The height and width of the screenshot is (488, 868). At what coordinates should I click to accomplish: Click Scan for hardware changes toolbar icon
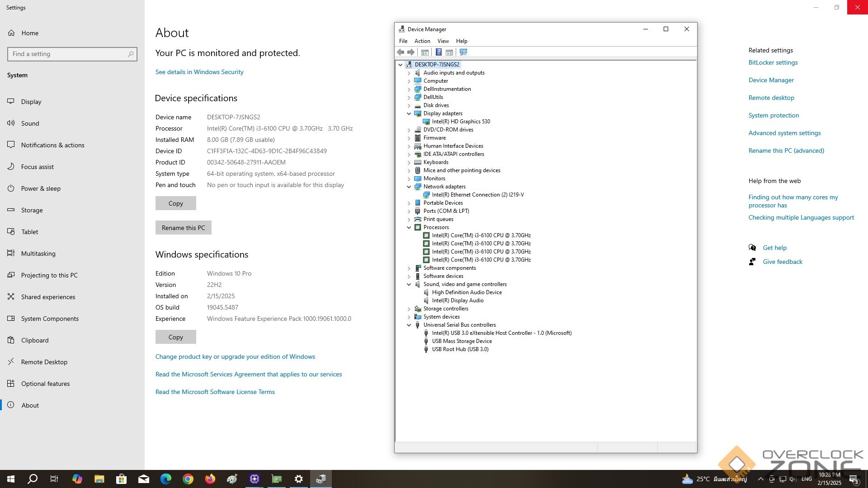click(463, 52)
